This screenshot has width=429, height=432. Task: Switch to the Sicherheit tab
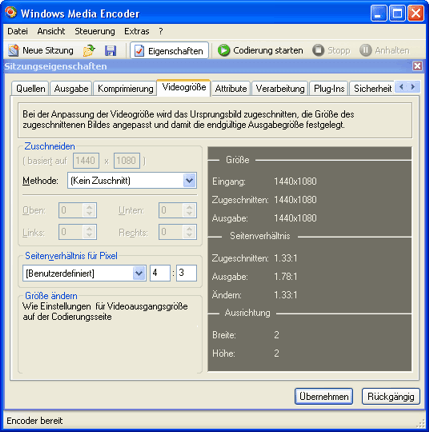[x=372, y=89]
